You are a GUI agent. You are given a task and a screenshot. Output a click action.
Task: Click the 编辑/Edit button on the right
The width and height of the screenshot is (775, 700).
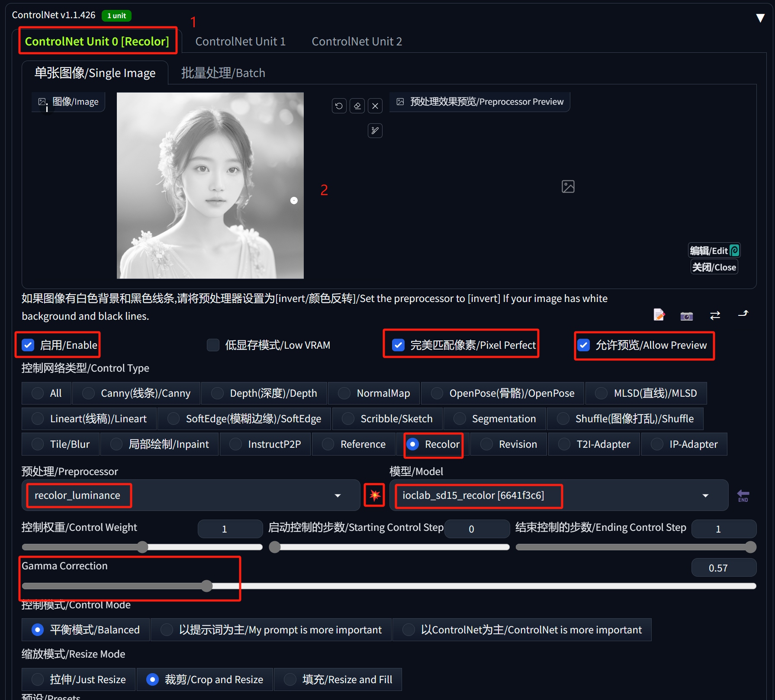(714, 250)
